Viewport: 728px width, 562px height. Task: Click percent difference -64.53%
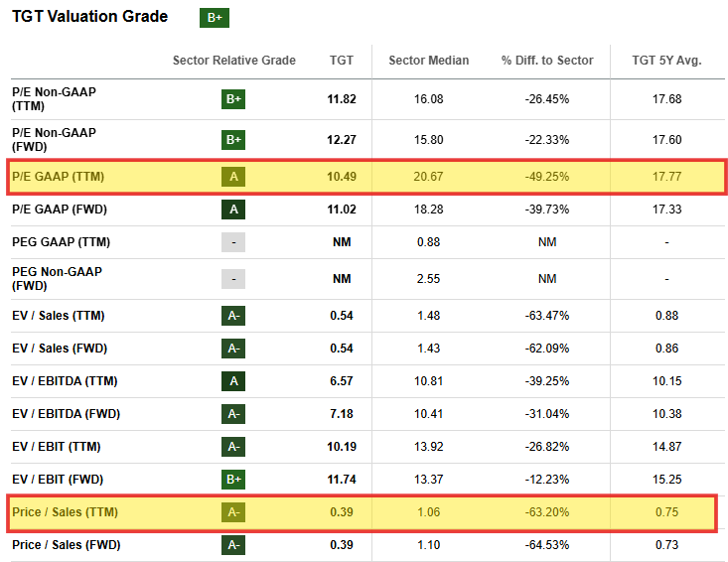coord(547,545)
